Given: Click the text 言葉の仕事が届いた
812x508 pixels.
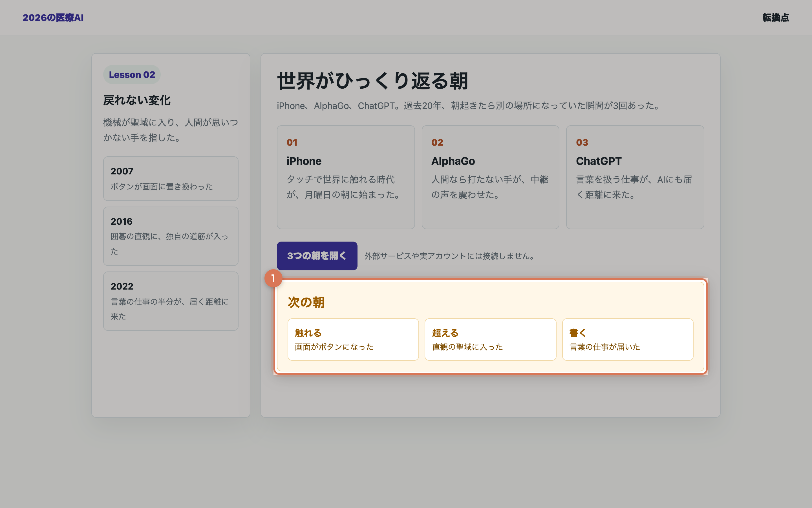Looking at the screenshot, I should pos(605,347).
